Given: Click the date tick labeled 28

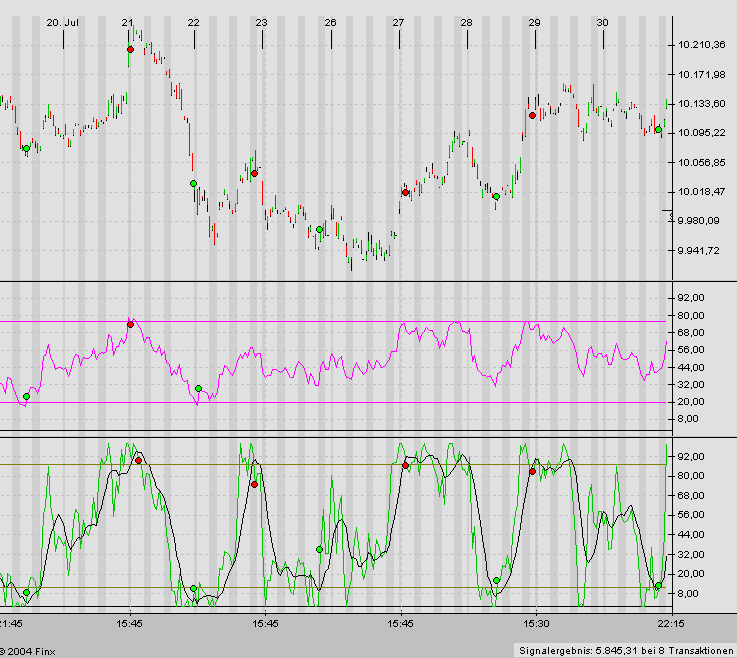Looking at the screenshot, I should (x=466, y=22).
